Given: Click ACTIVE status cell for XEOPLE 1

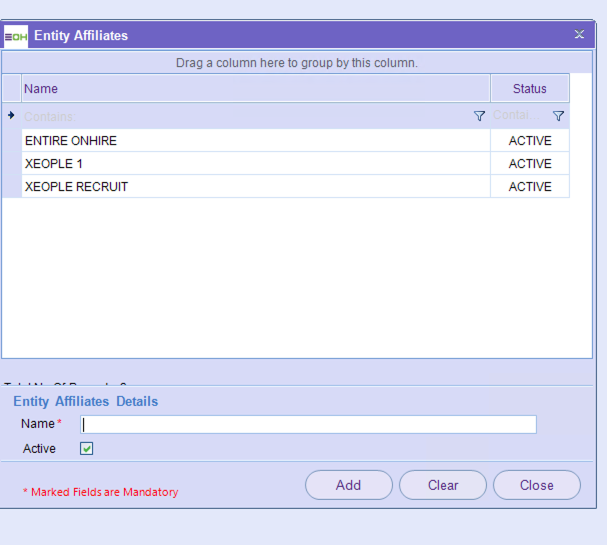Looking at the screenshot, I should pos(530,164).
